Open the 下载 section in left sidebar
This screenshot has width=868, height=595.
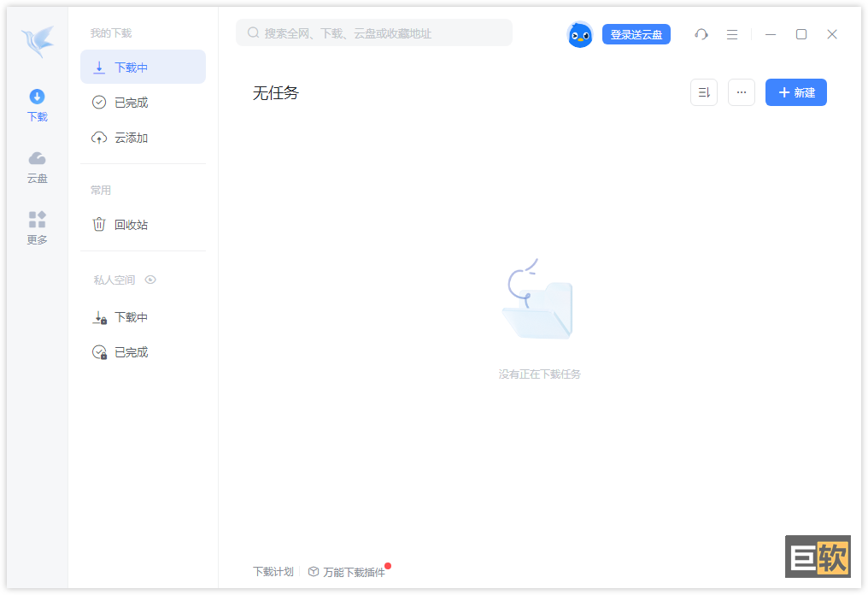pyautogui.click(x=37, y=104)
